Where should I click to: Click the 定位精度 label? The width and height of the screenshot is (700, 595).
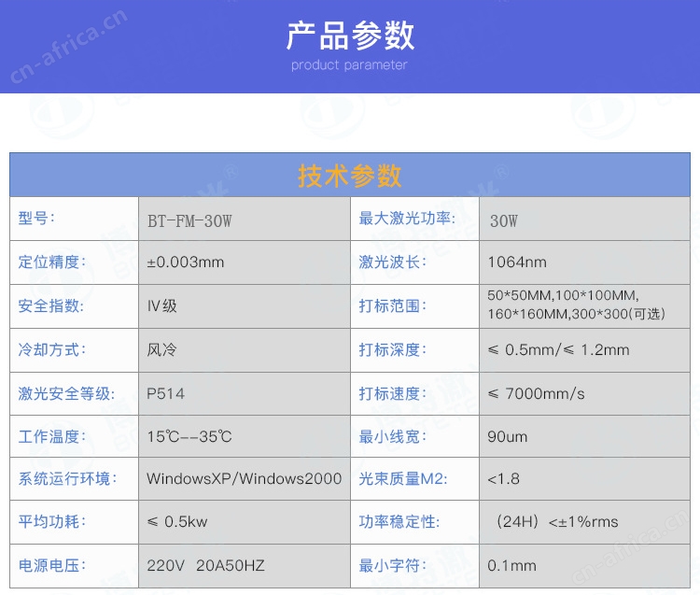pos(51,262)
